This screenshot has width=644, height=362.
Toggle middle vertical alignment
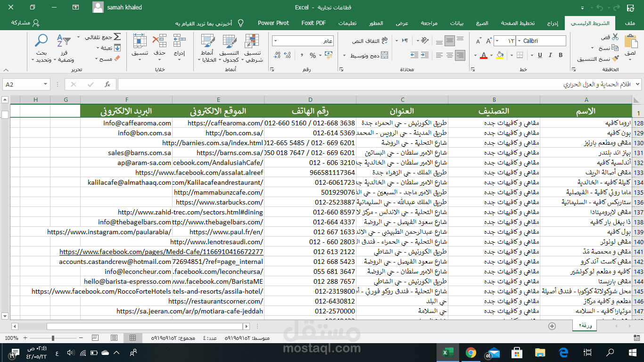449,41
